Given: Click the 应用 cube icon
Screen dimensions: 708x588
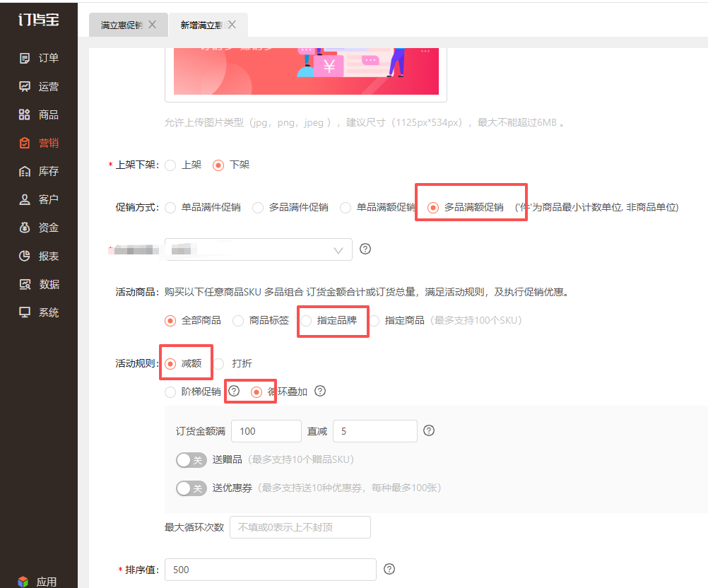Looking at the screenshot, I should click(x=23, y=581).
